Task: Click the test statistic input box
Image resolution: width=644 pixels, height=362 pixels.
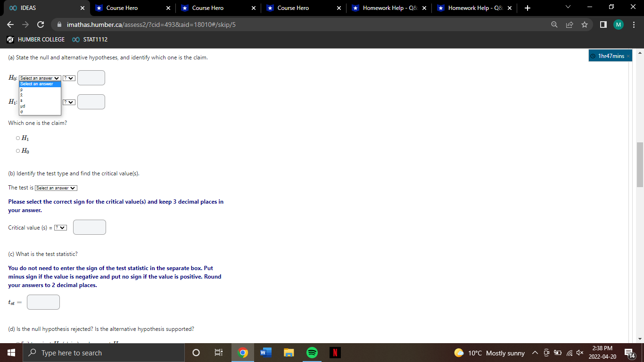Action: pyautogui.click(x=43, y=302)
